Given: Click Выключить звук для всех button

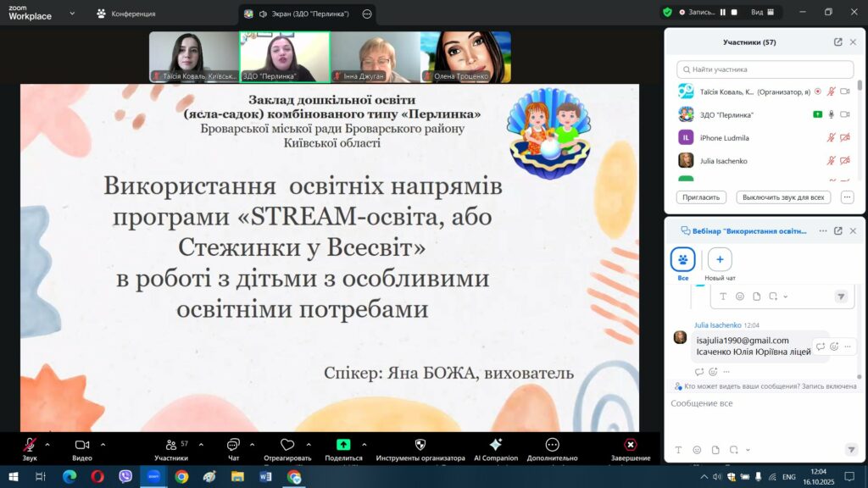Looking at the screenshot, I should pyautogui.click(x=783, y=197).
